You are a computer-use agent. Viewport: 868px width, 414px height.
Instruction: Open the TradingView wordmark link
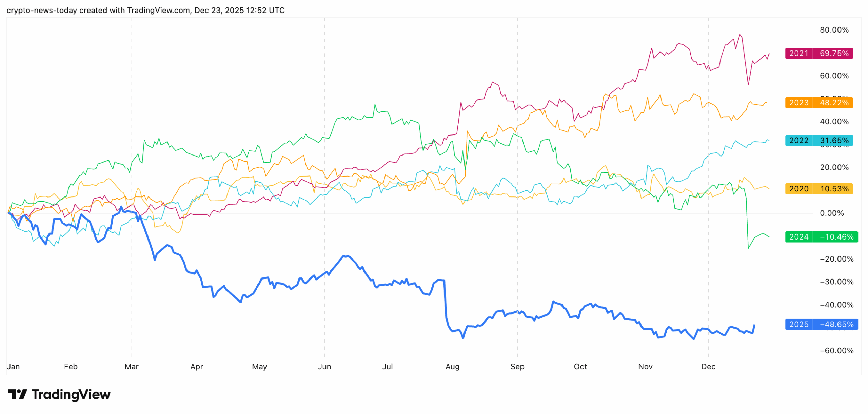pyautogui.click(x=71, y=394)
